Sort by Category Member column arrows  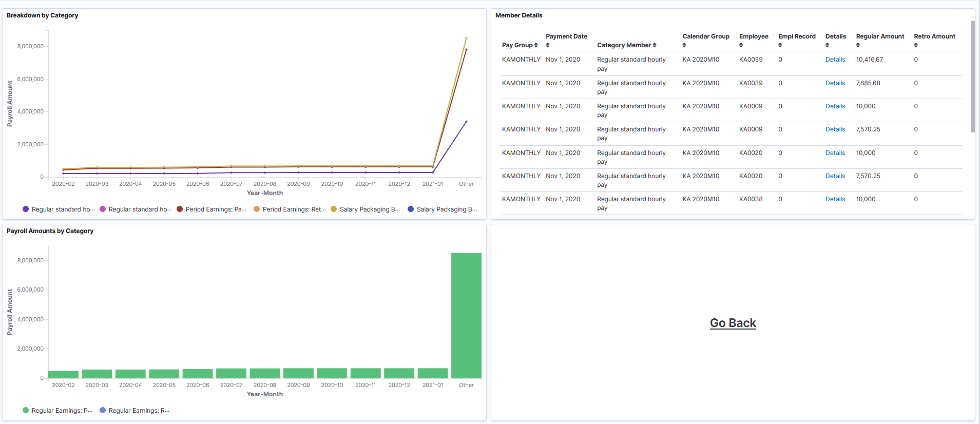click(655, 45)
